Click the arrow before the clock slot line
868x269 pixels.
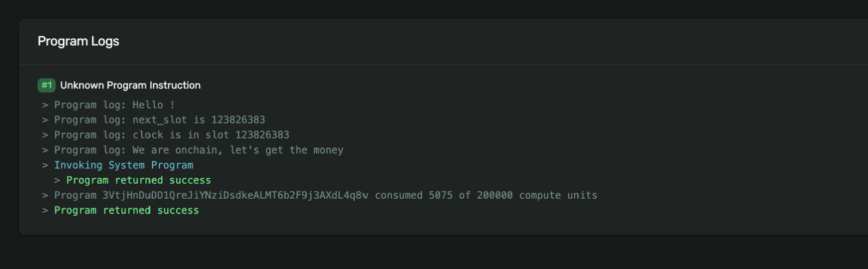click(45, 135)
